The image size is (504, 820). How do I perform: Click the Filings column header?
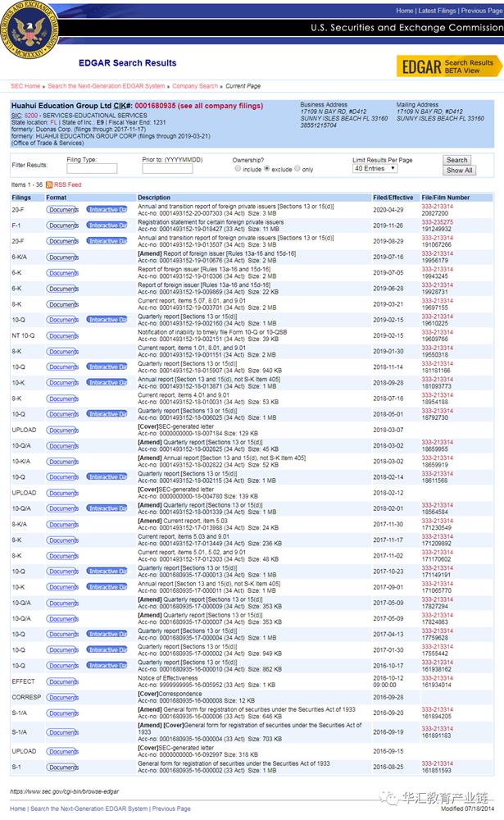click(21, 198)
